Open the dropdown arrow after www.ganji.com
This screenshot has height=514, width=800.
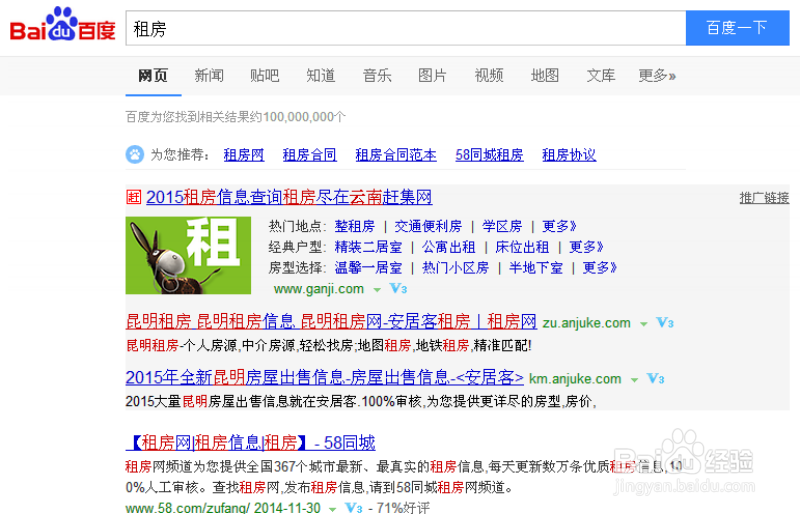tap(377, 290)
